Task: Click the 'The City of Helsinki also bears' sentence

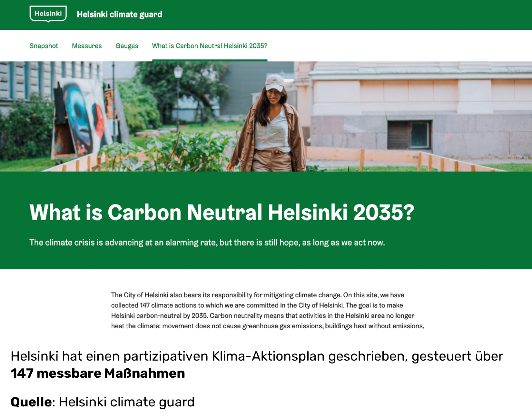Action: (x=161, y=295)
